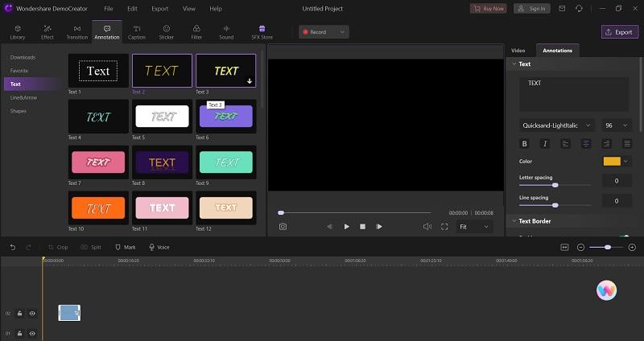Open the SFX Store

pos(261,32)
